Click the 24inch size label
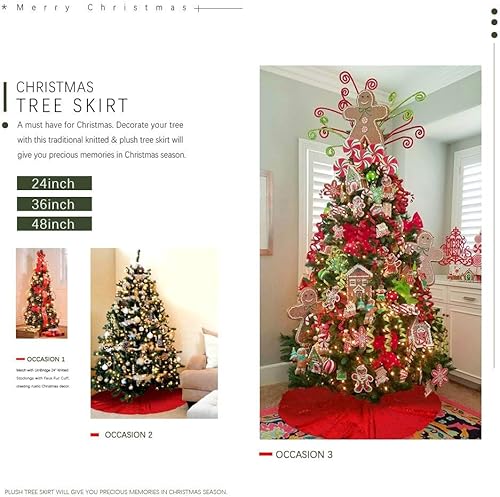This screenshot has height=497, width=500. click(x=54, y=183)
